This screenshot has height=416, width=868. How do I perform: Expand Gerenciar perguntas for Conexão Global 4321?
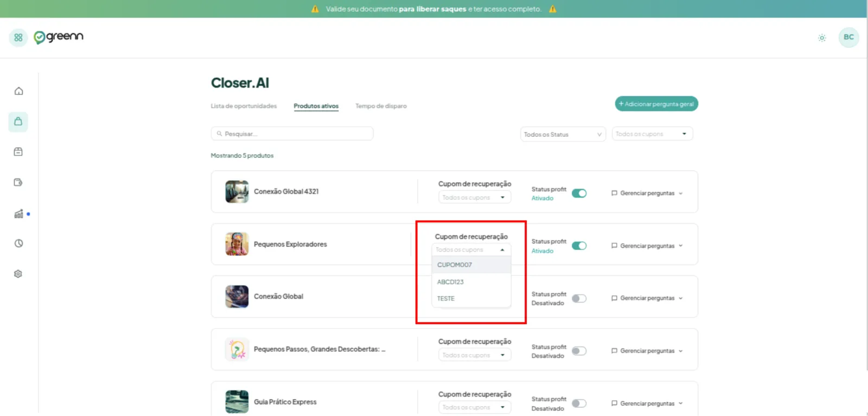(647, 193)
